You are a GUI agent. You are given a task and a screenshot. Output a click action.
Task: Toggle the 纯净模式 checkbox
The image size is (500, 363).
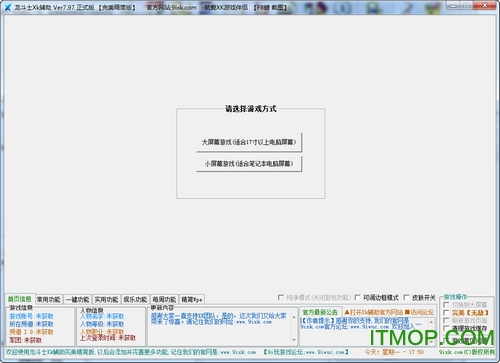click(x=281, y=297)
